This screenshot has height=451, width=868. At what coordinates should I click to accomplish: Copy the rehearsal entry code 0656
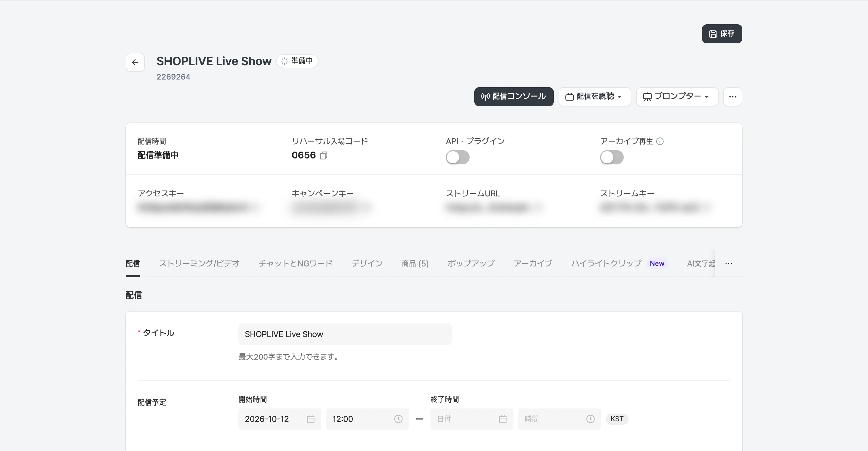click(x=323, y=155)
